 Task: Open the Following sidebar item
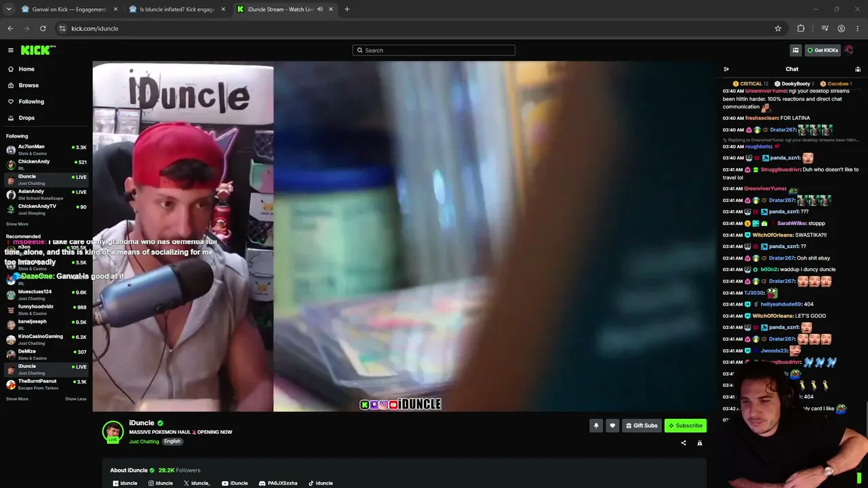(46, 102)
